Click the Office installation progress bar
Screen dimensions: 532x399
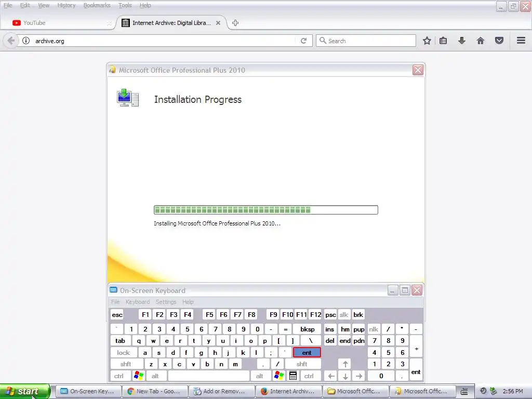click(266, 210)
